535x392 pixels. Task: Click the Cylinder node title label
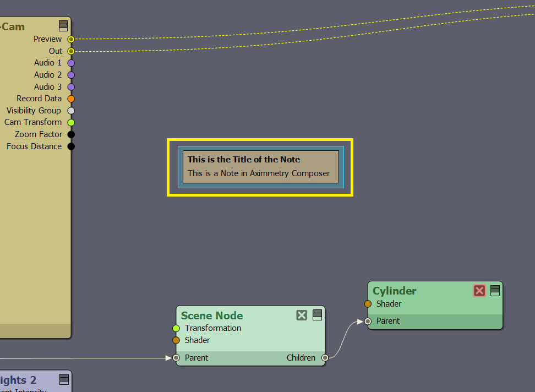(395, 291)
